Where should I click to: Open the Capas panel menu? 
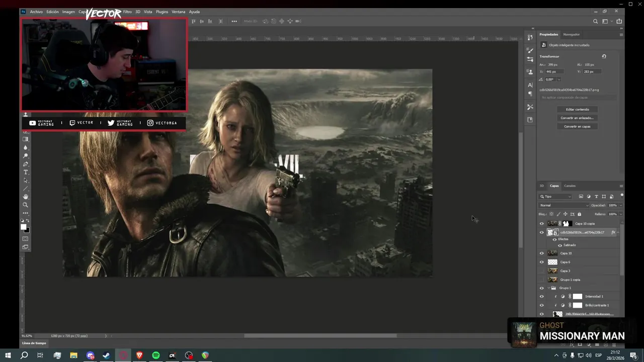621,186
